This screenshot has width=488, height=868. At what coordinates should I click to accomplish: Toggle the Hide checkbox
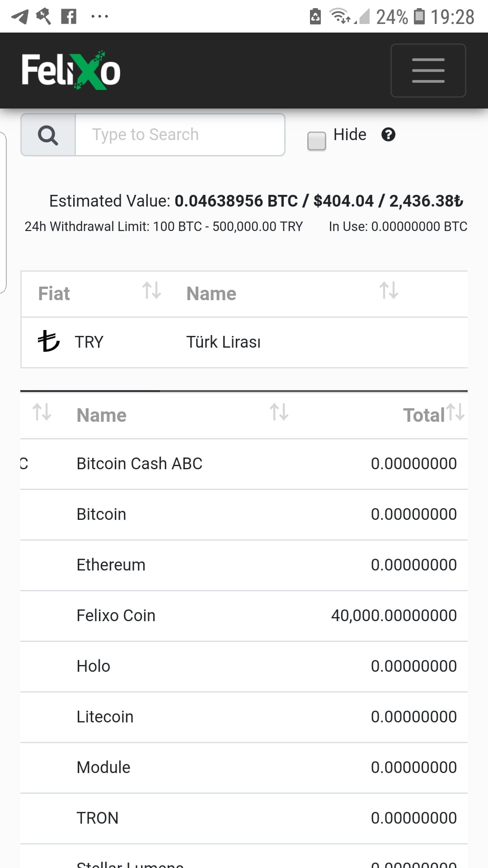(x=316, y=141)
